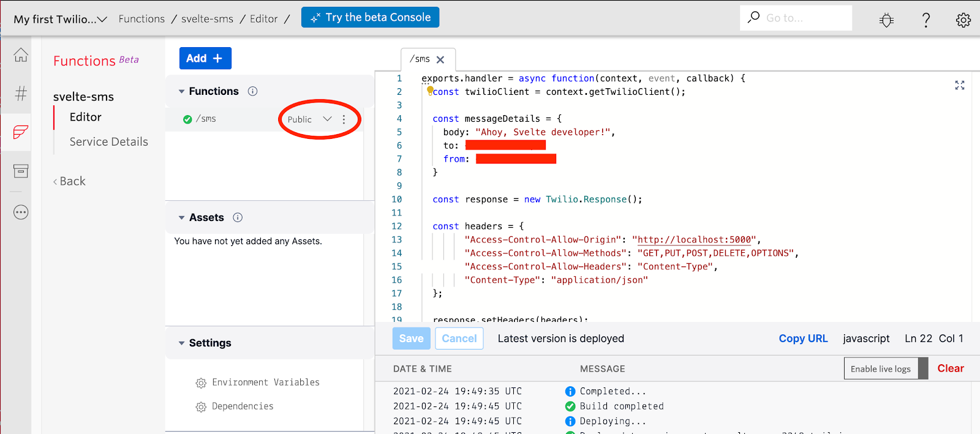
Task: Collapse the Assets section
Action: [x=181, y=217]
